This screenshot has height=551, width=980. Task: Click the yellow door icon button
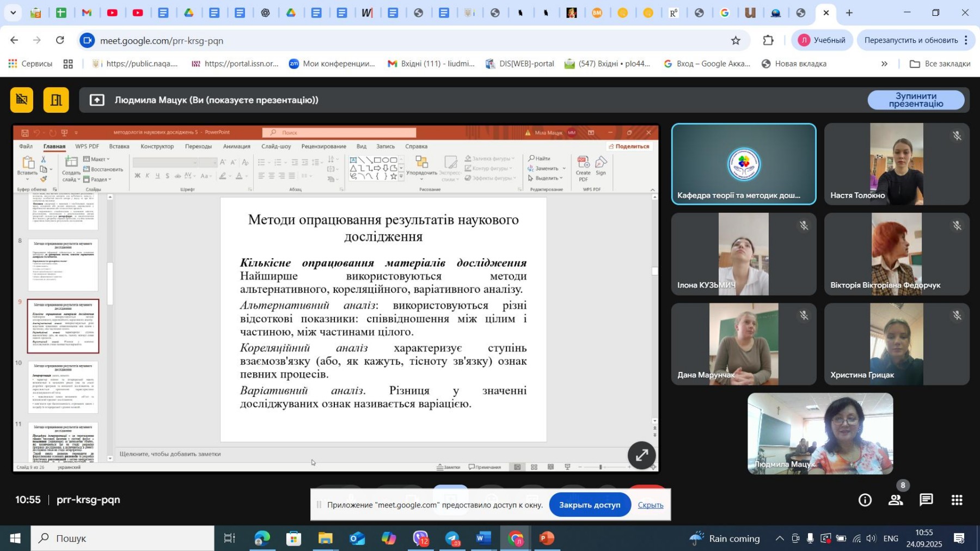(x=56, y=100)
